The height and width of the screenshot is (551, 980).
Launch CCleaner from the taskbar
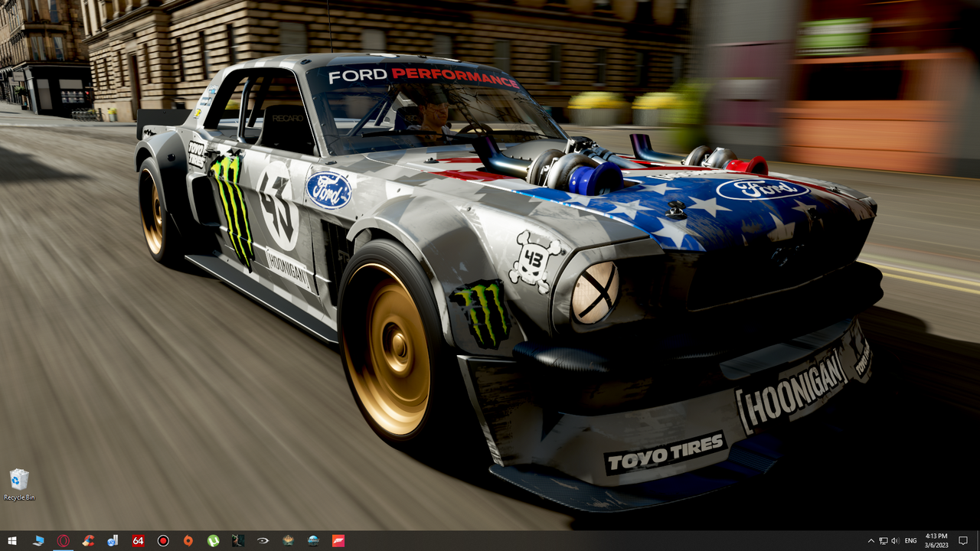tap(88, 540)
